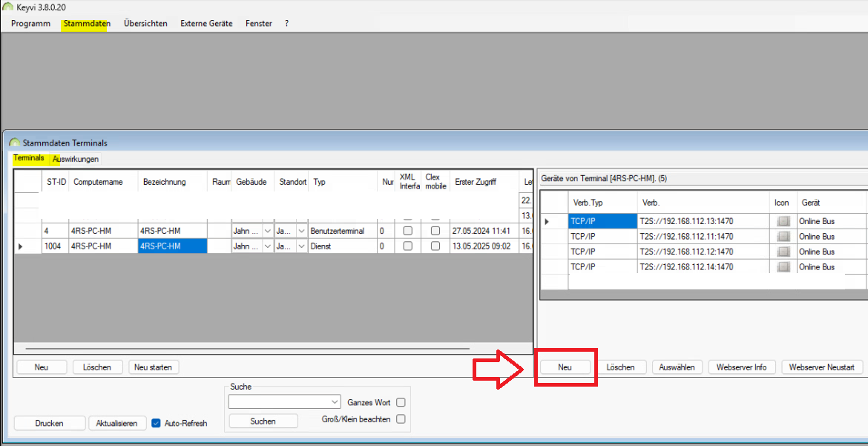Click the Keyvi application icon in title bar
The width and height of the screenshot is (868, 446).
point(7,7)
